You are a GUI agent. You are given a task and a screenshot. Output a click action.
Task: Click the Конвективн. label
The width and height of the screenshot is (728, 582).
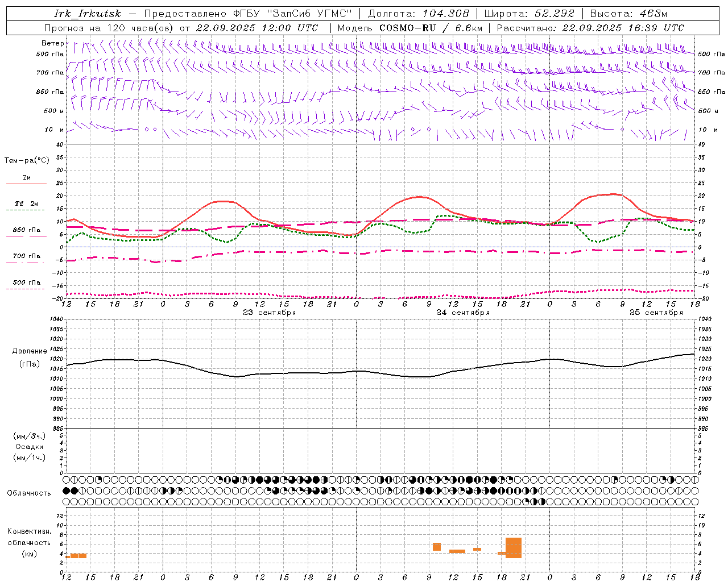click(x=29, y=531)
